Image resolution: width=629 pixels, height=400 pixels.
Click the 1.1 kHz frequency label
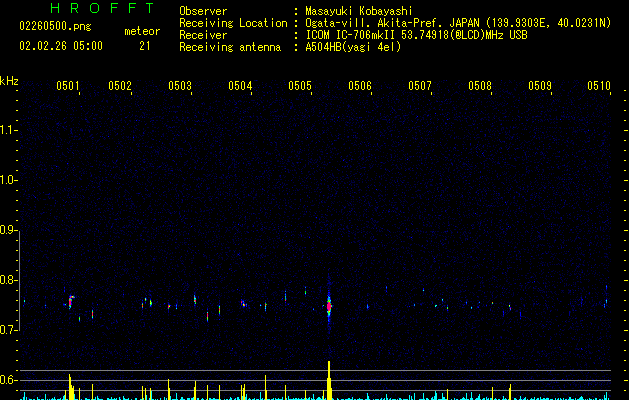(x=8, y=130)
